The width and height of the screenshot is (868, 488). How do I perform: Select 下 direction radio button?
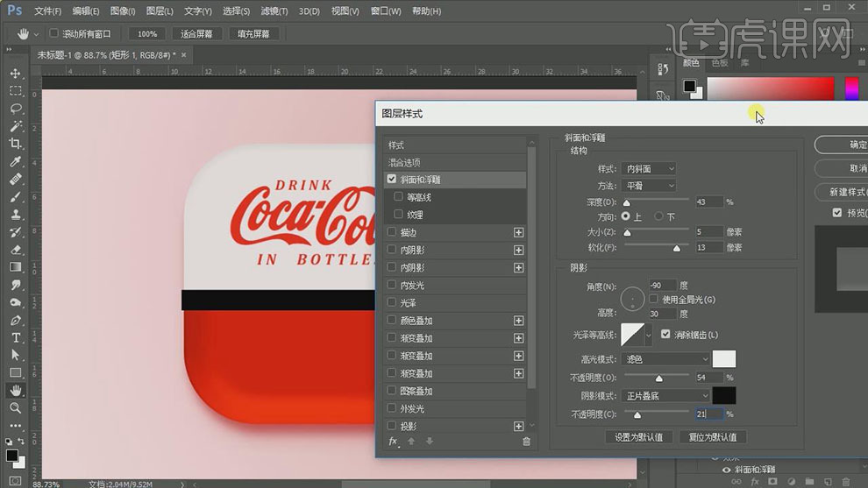tap(659, 216)
